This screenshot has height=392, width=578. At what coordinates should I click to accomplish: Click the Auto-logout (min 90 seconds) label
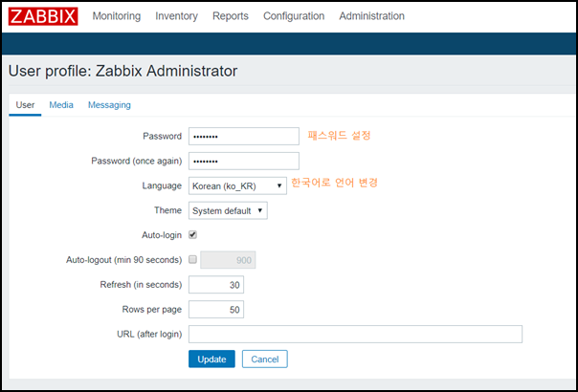click(x=123, y=260)
